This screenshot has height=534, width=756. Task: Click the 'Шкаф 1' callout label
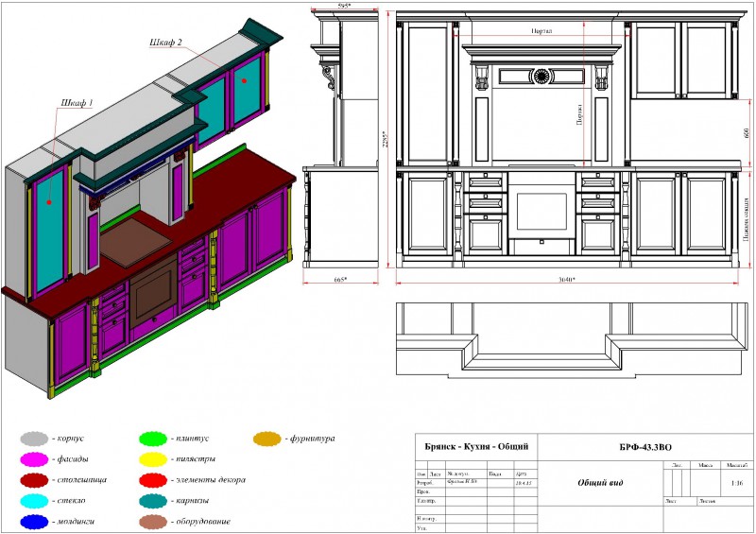[x=77, y=103]
